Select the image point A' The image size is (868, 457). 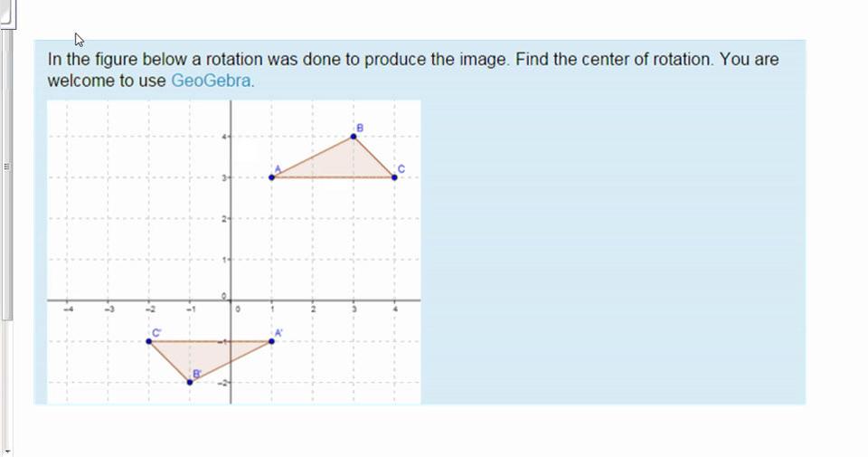pos(271,341)
